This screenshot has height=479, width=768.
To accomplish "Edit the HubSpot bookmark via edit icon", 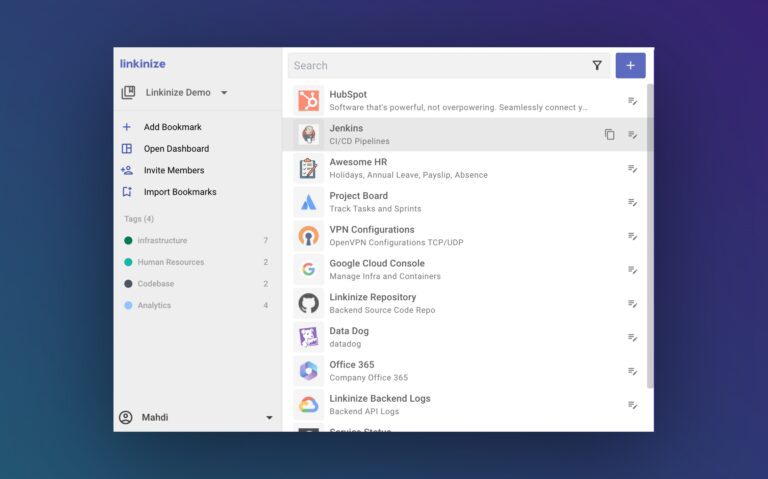I will [x=632, y=101].
